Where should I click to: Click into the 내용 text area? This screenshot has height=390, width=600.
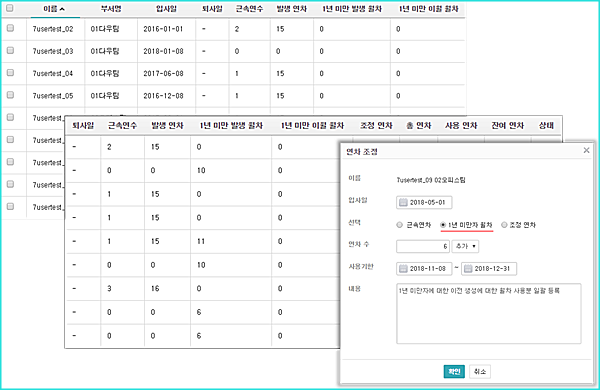click(489, 313)
